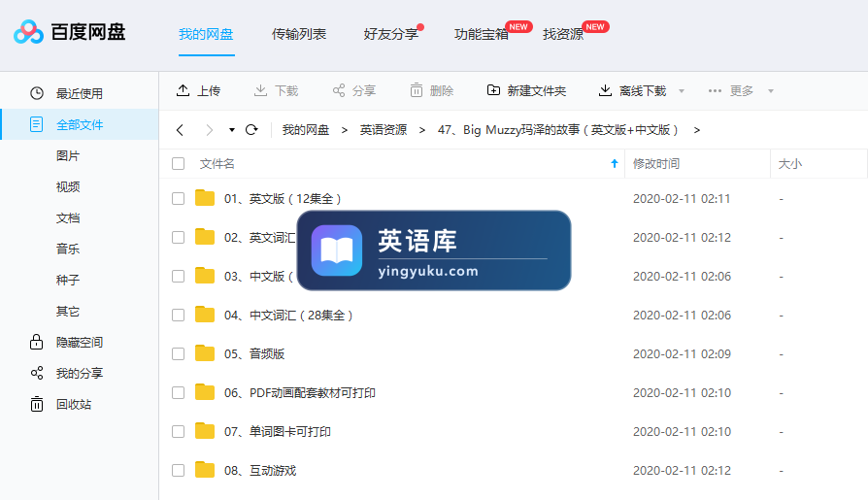This screenshot has height=500, width=868.
Task: Open 回收站 trash icon
Action: [37, 404]
